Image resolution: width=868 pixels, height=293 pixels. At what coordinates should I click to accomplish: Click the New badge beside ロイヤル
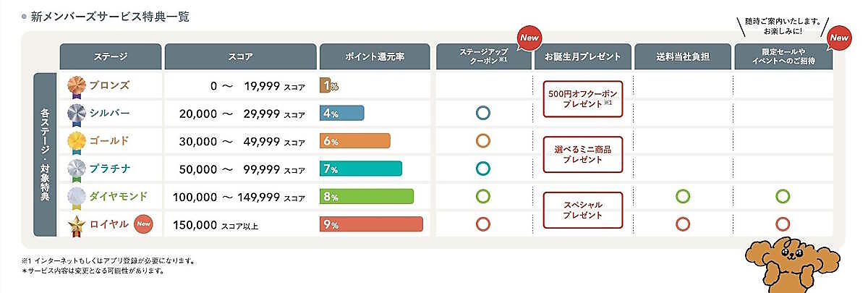(145, 224)
